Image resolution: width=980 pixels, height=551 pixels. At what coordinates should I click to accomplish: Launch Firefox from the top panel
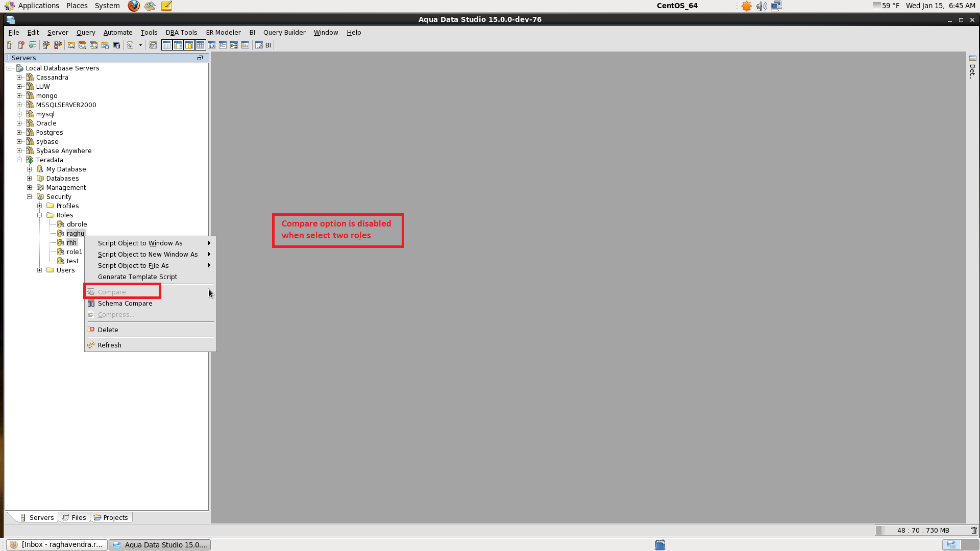(x=134, y=6)
